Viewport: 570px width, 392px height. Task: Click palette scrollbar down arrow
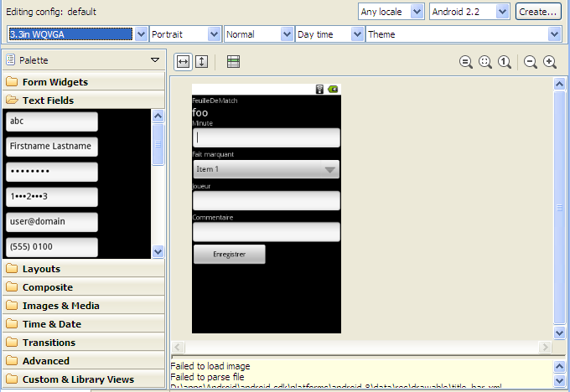point(158,251)
